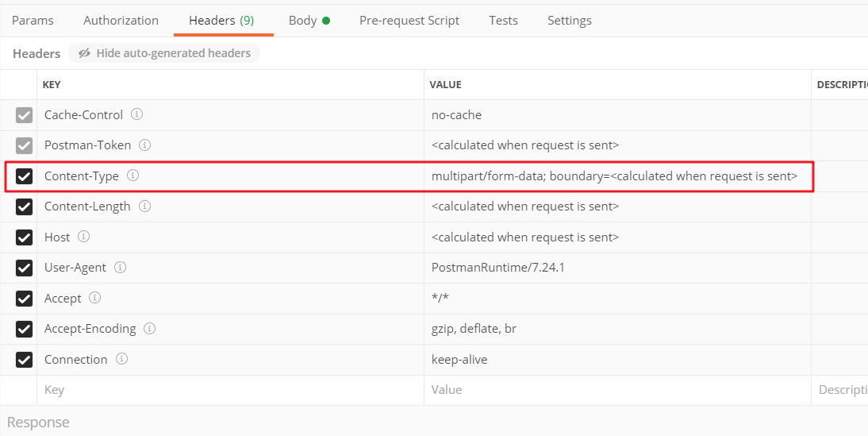The height and width of the screenshot is (436, 868).
Task: Uncheck the Content-Length header checkbox
Action: coord(24,206)
